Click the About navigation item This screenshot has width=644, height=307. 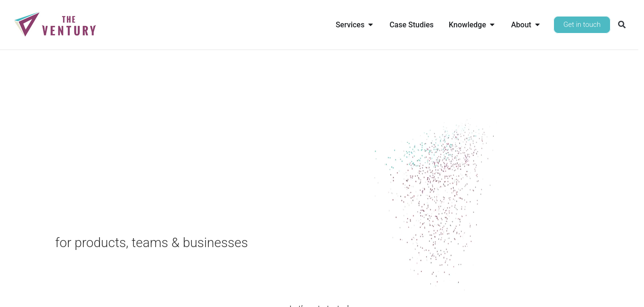[521, 25]
